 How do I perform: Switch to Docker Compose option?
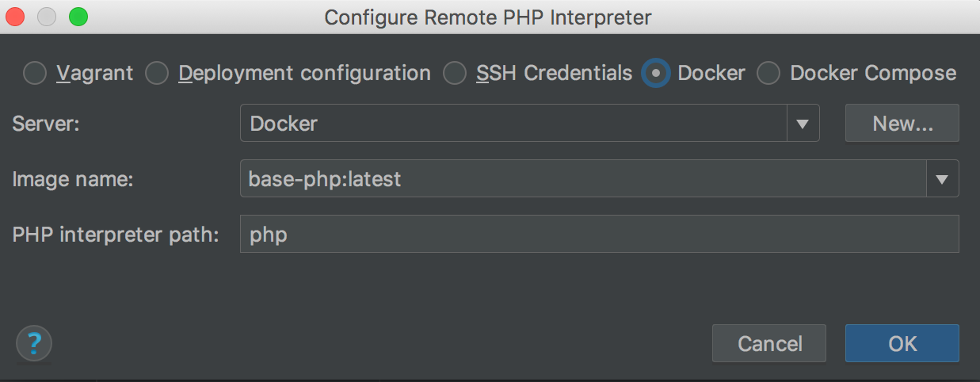point(769,74)
